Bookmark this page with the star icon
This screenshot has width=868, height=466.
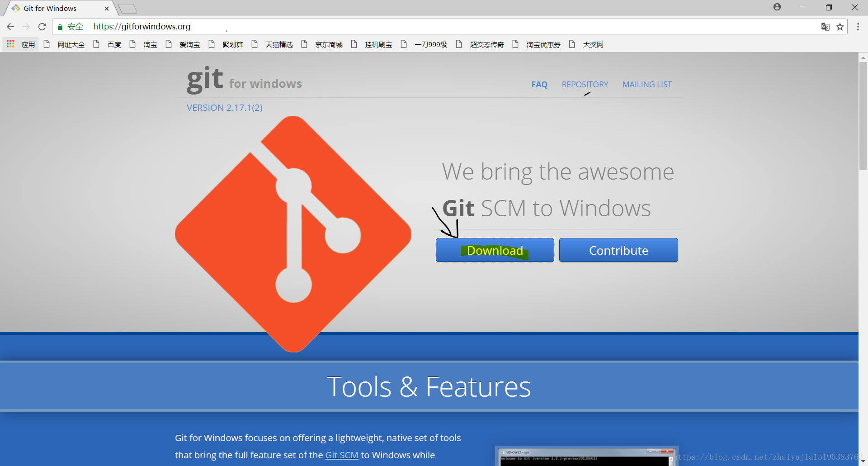tap(840, 27)
